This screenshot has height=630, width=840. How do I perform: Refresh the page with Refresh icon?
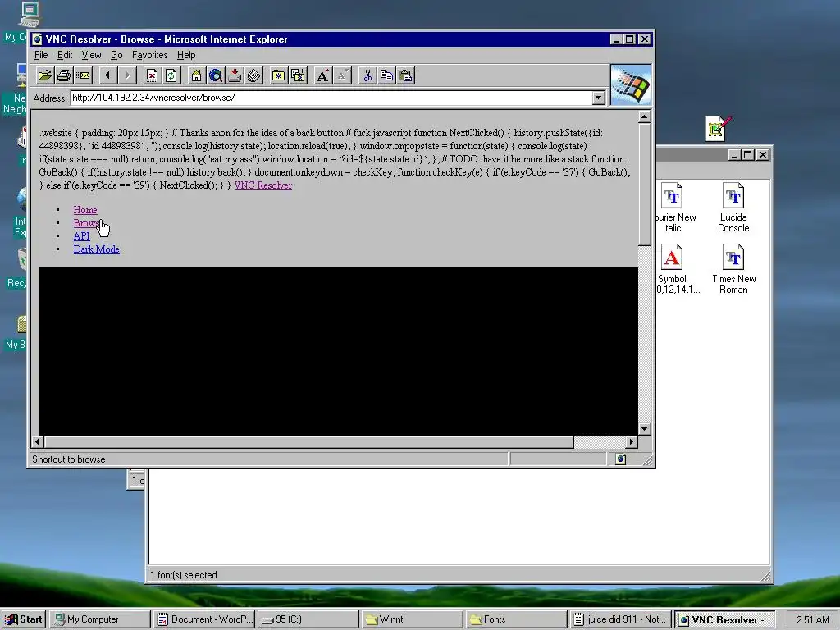coord(171,75)
